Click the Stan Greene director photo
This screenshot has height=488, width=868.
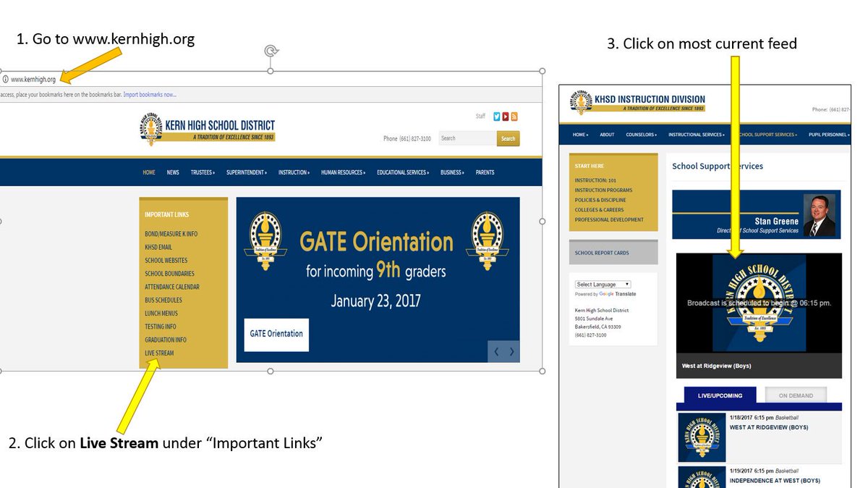click(x=820, y=216)
